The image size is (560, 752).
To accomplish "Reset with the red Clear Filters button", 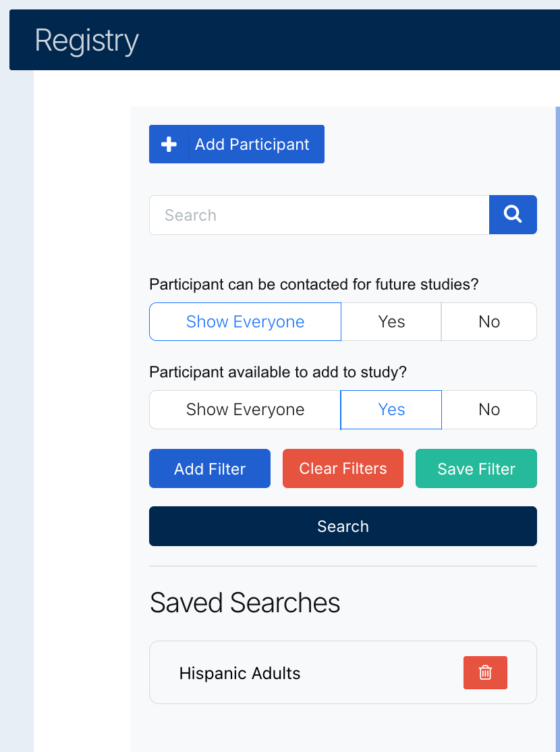I will click(343, 468).
